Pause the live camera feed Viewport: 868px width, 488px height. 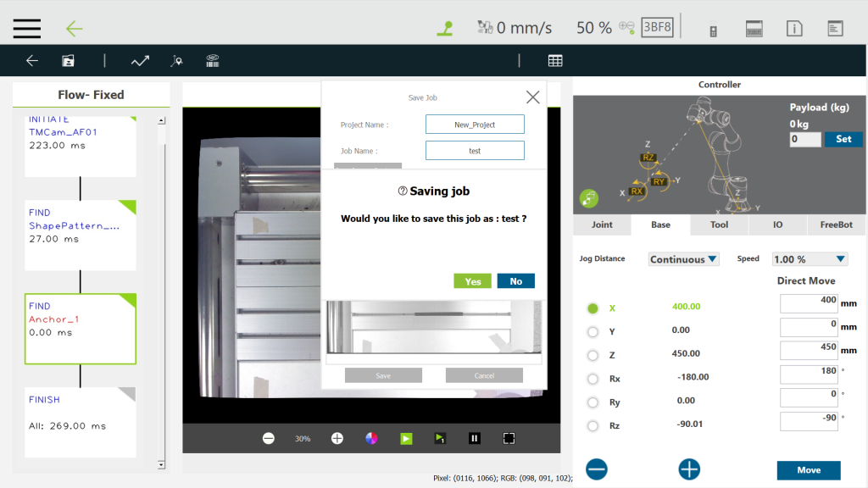coord(475,438)
